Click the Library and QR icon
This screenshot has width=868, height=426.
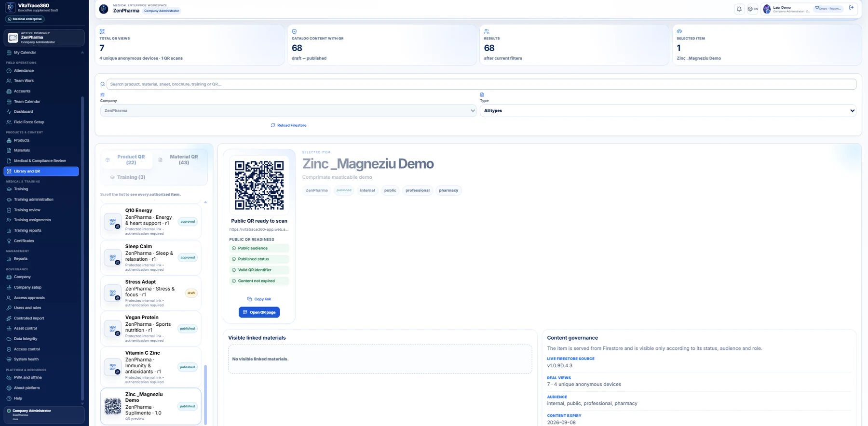point(9,171)
